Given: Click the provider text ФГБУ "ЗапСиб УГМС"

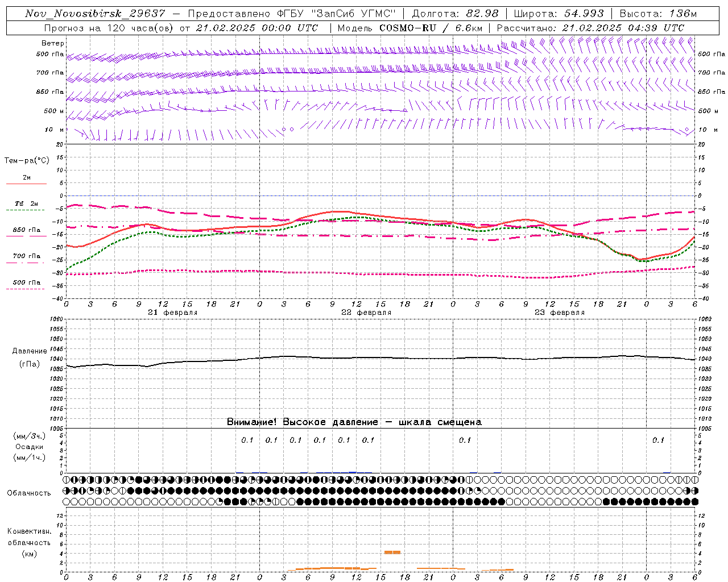Looking at the screenshot, I should 337,14.
